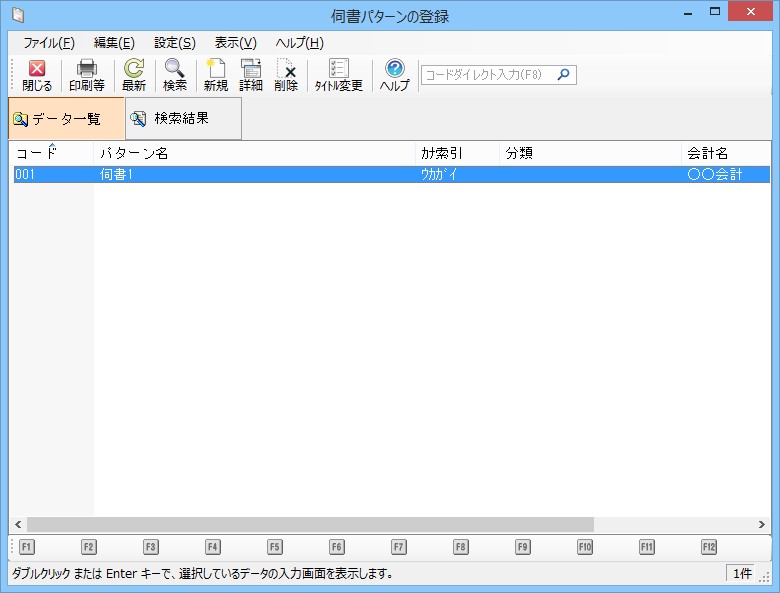This screenshot has height=593, width=780.
Task: Open the 編集(E) menu
Action: pos(114,43)
